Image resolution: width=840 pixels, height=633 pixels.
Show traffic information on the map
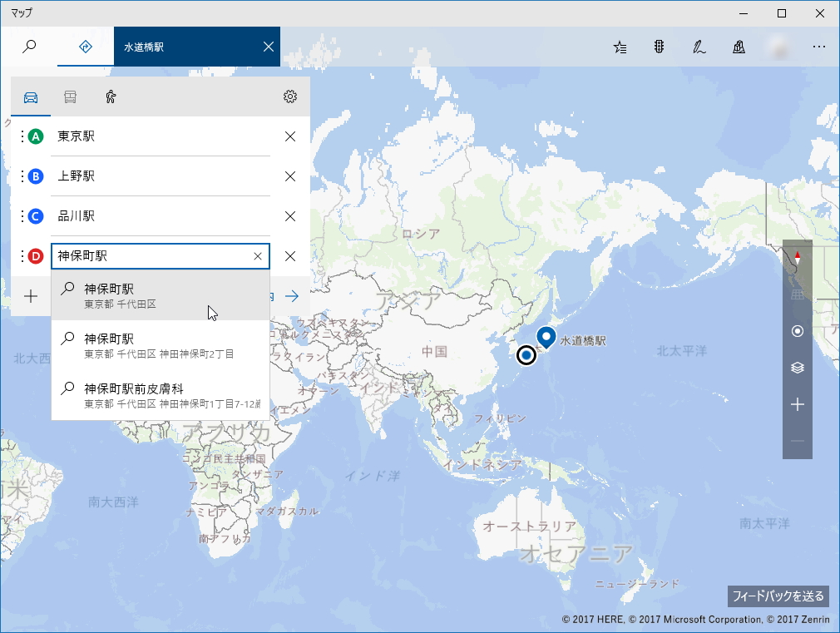coord(659,47)
